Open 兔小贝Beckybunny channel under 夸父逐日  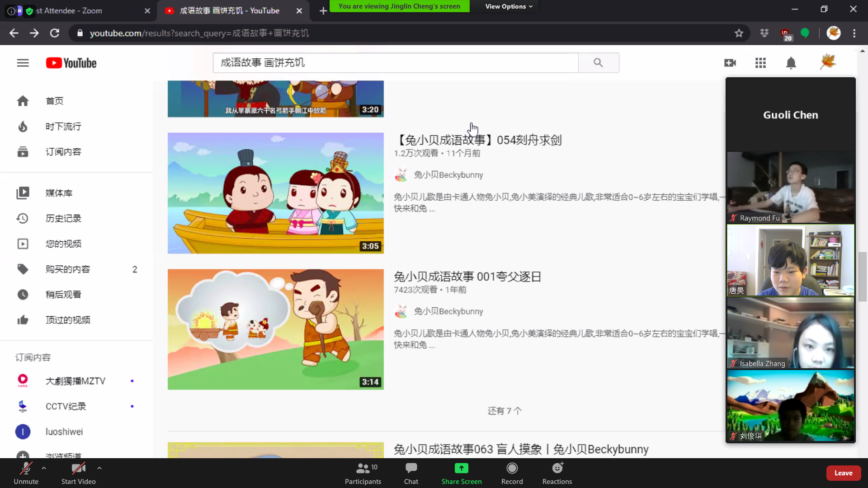click(x=448, y=311)
